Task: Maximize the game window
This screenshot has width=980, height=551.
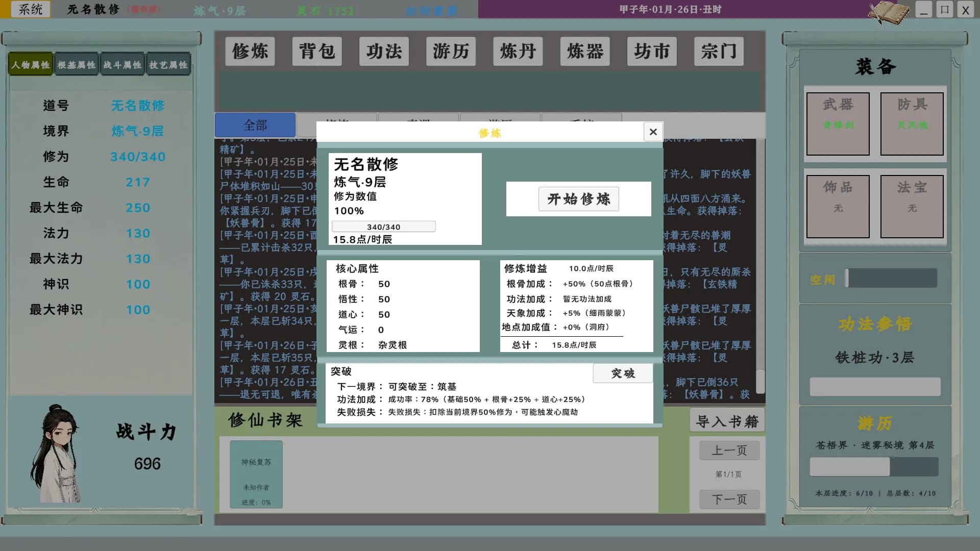Action: click(944, 10)
